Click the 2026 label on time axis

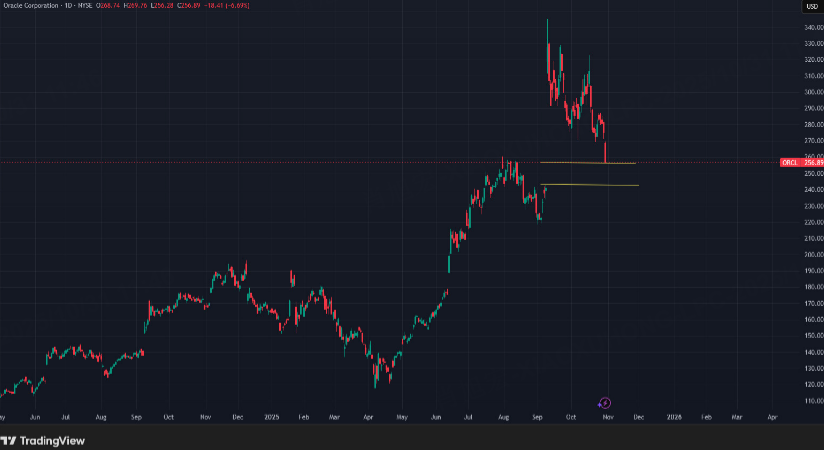click(x=675, y=414)
